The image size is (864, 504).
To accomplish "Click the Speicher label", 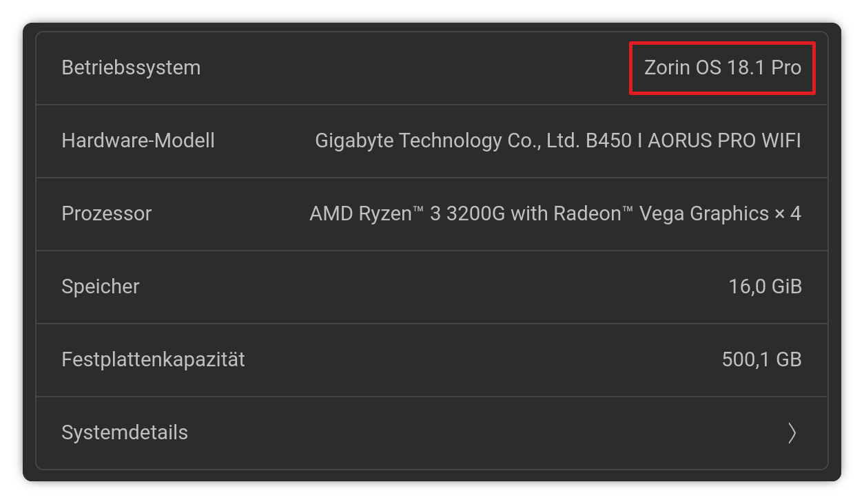I will point(100,286).
